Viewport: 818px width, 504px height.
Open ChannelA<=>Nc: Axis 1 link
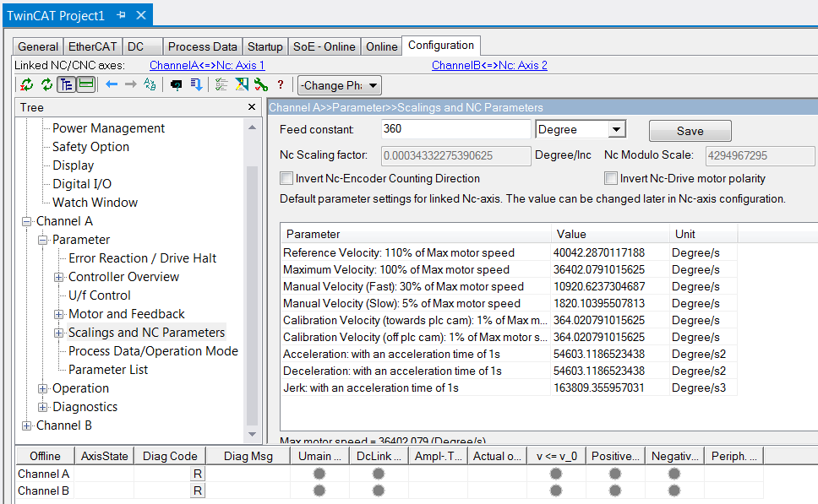pyautogui.click(x=207, y=65)
